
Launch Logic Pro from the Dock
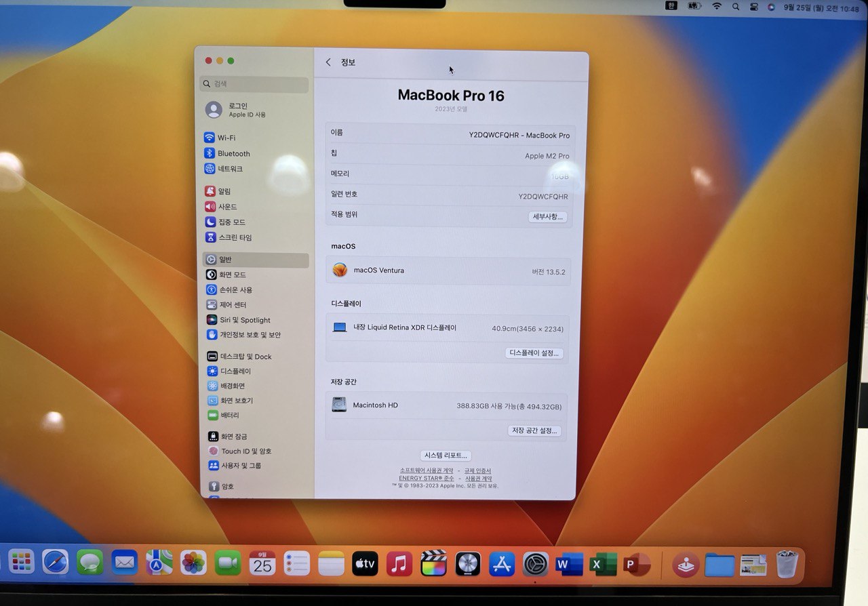pos(468,563)
